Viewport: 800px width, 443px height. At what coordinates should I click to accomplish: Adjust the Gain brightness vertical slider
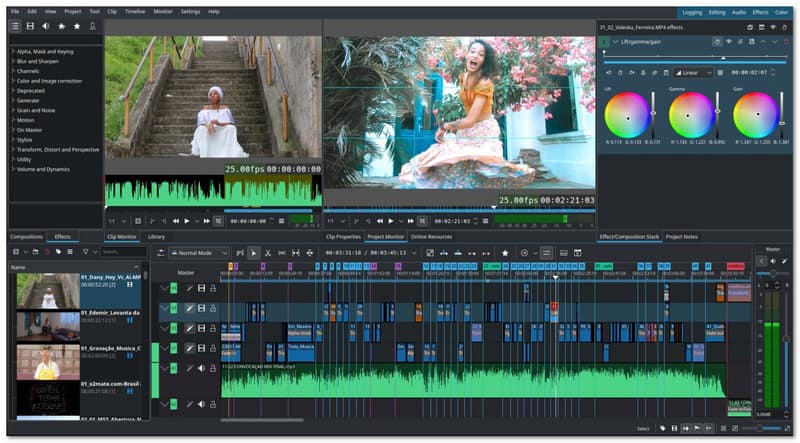click(782, 115)
